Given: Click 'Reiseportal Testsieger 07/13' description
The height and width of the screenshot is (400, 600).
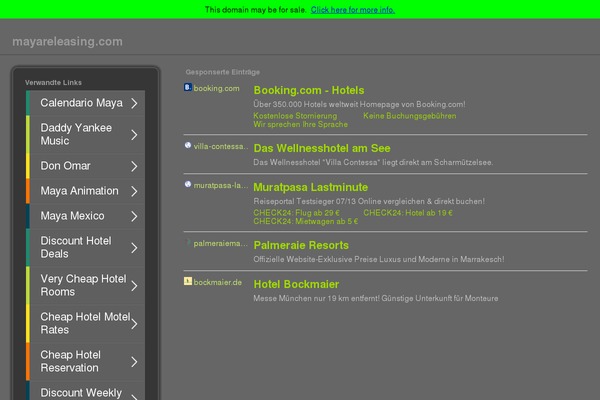Looking at the screenshot, I should (x=369, y=201).
